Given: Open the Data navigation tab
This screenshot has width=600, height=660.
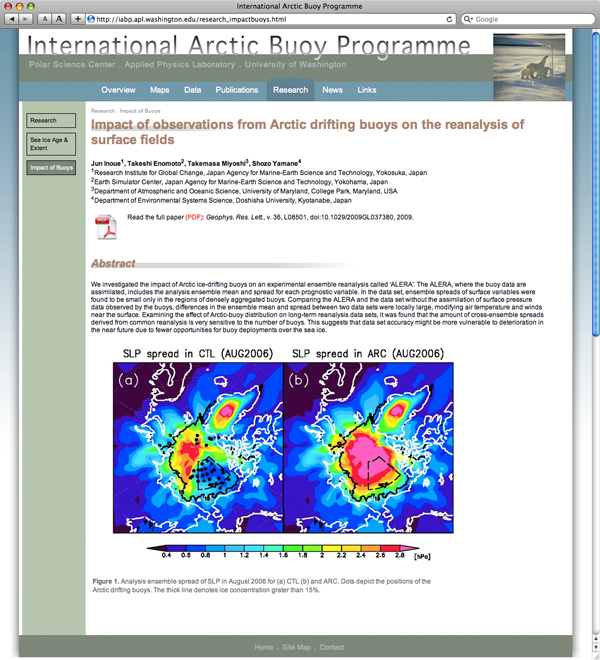Looking at the screenshot, I should pyautogui.click(x=192, y=90).
